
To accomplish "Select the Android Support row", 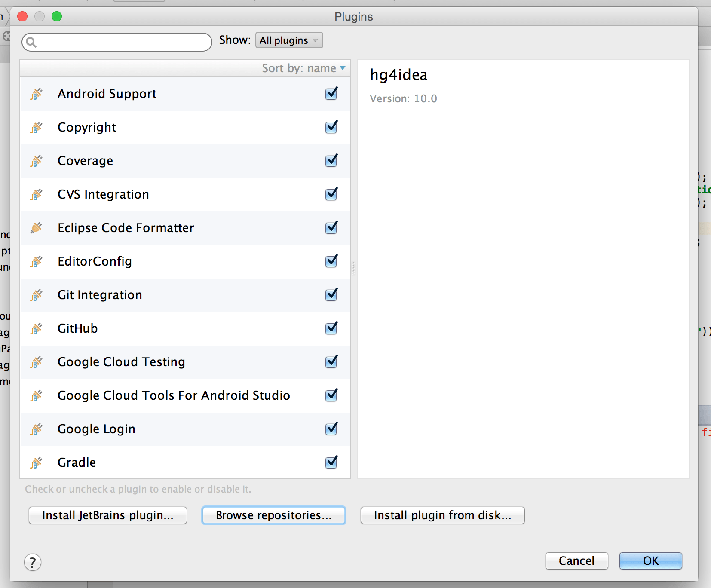I will (x=185, y=94).
